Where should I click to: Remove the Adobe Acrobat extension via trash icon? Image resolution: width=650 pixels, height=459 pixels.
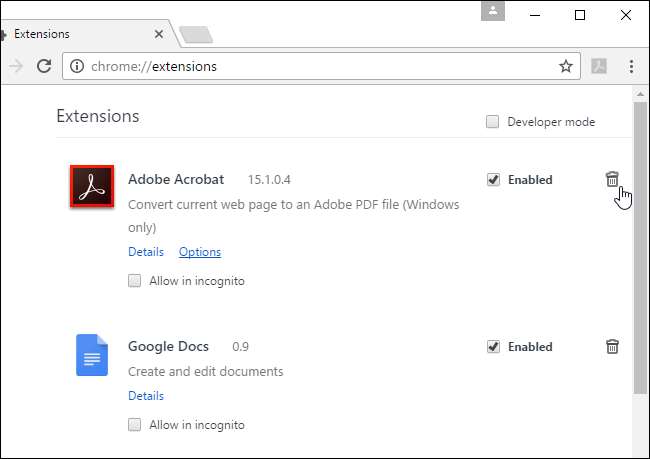[612, 180]
